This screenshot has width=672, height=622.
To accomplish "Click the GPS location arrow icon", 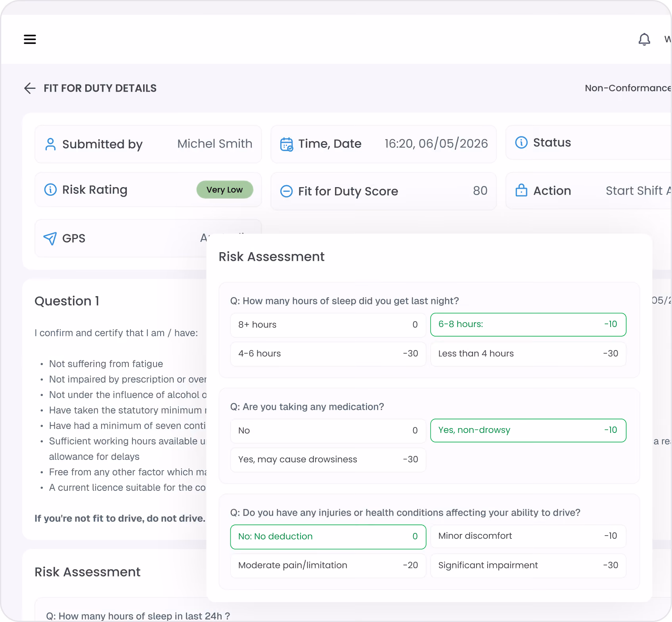I will tap(50, 238).
